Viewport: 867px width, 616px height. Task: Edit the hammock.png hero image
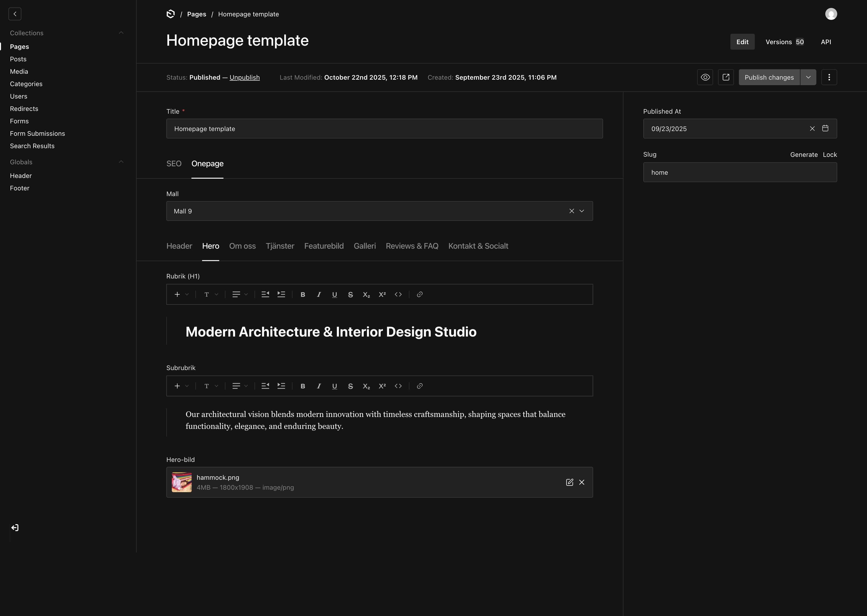(x=570, y=482)
